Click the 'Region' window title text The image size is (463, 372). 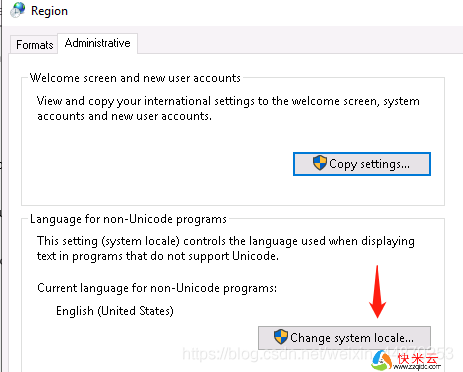point(49,11)
